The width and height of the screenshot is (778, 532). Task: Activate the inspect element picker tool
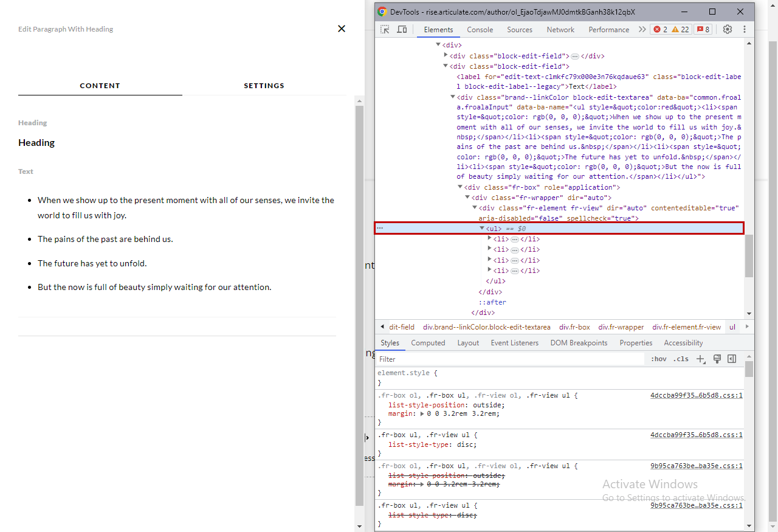click(385, 29)
